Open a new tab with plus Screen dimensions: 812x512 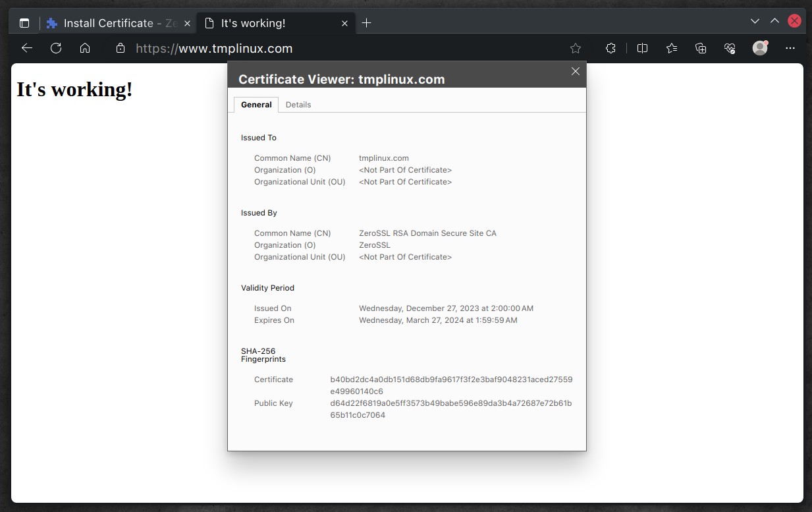(367, 23)
